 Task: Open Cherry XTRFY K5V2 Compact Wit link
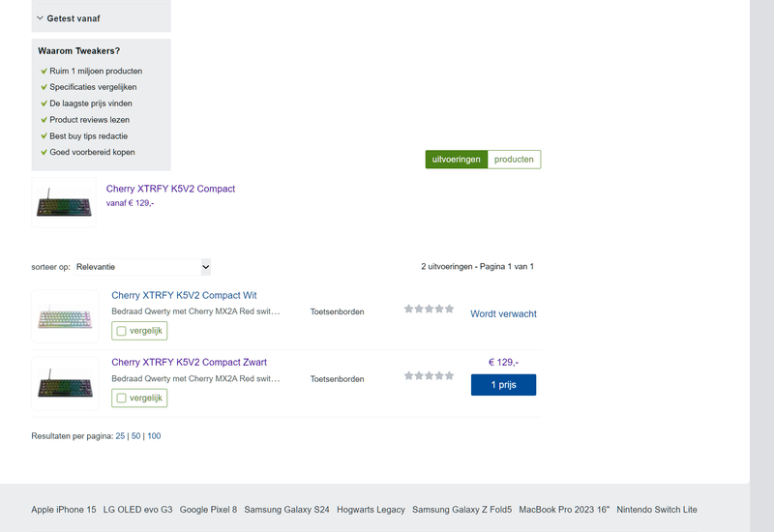[184, 295]
